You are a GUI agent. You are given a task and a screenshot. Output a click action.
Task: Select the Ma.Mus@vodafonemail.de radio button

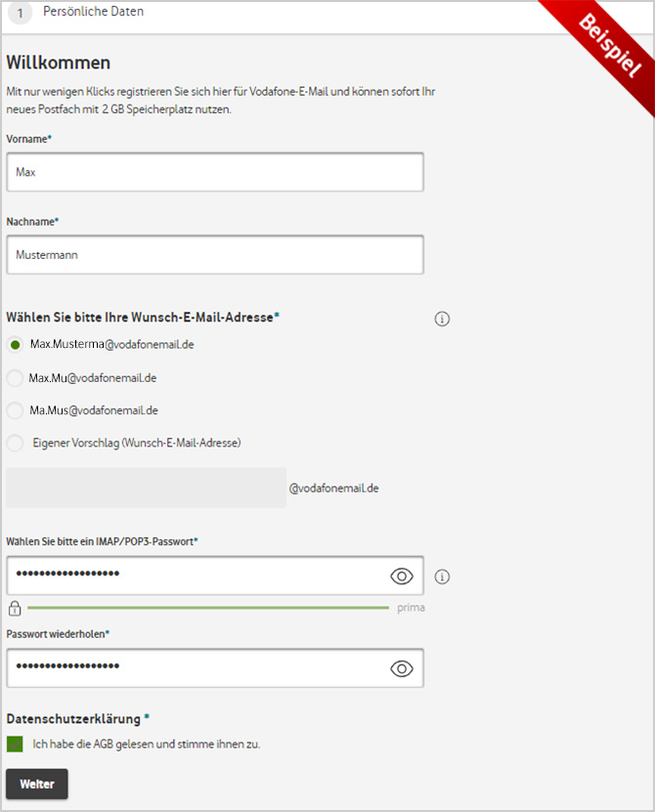coord(15,410)
